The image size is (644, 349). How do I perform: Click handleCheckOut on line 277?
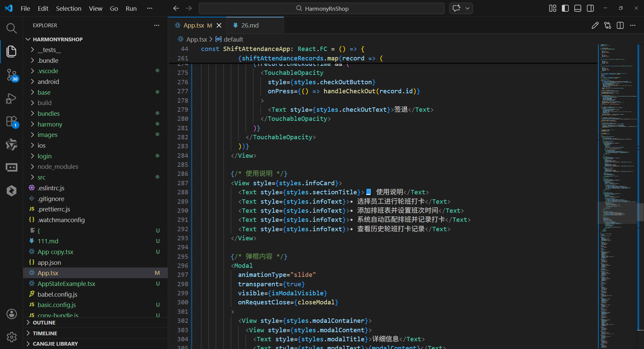click(x=350, y=91)
